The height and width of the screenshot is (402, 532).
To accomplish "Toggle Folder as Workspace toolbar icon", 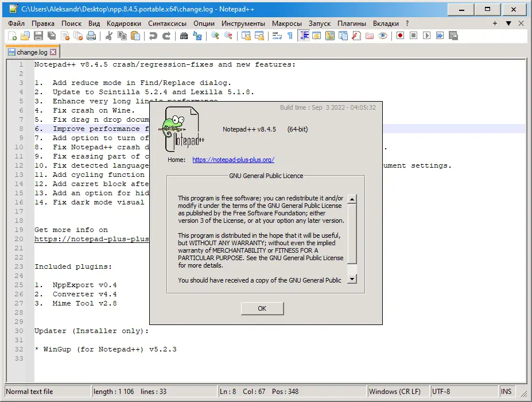I will pyautogui.click(x=370, y=36).
